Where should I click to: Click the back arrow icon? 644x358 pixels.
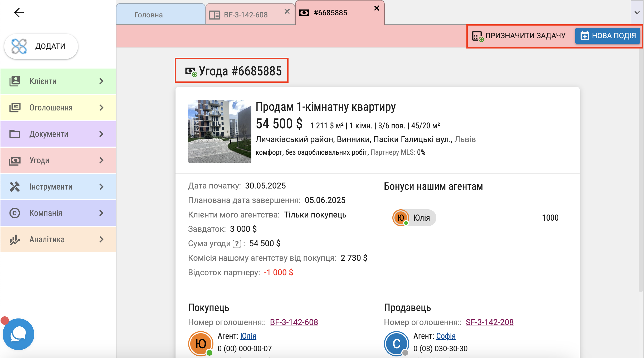19,12
